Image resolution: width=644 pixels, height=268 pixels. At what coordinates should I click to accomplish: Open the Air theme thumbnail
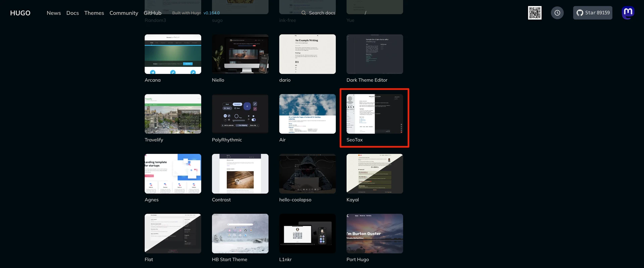pyautogui.click(x=308, y=114)
